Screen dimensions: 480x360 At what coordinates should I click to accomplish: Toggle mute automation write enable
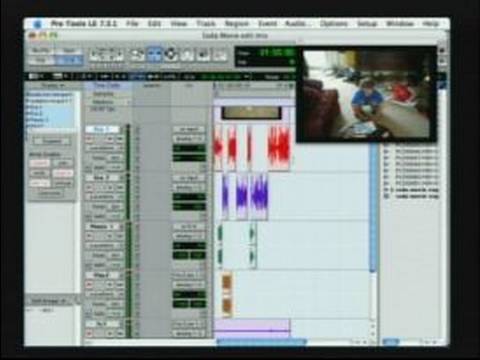tap(40, 173)
